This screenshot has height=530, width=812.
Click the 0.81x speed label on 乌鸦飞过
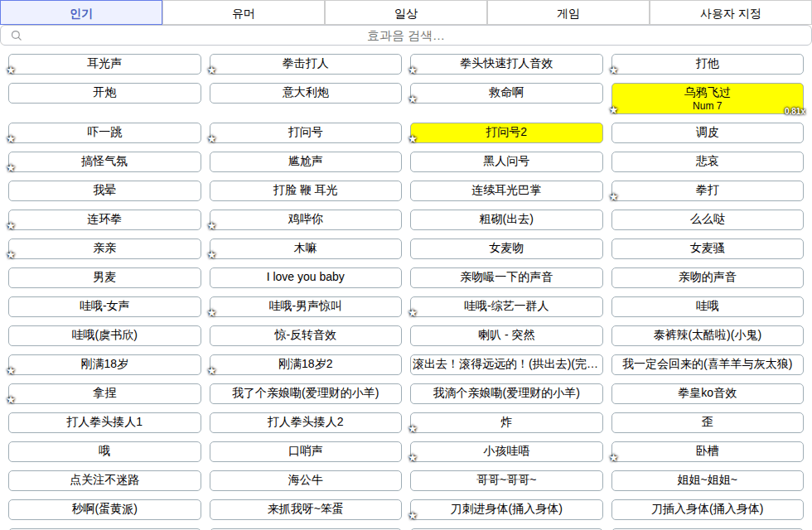(795, 111)
